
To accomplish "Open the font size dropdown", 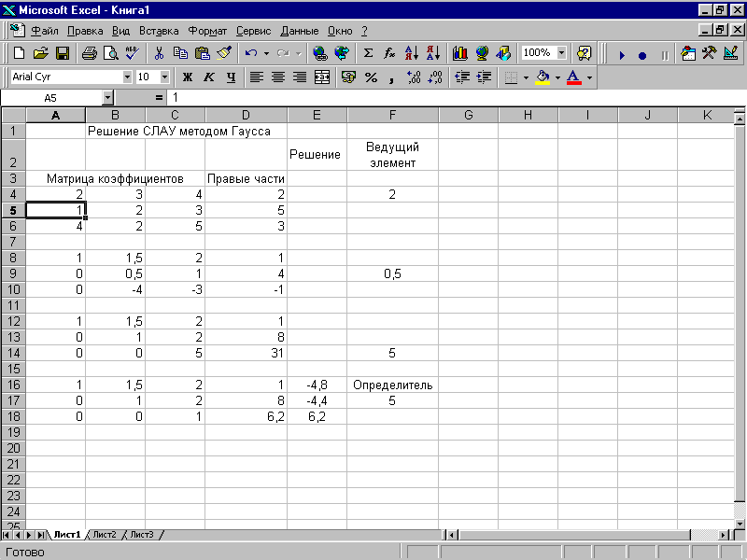I will pyautogui.click(x=165, y=77).
